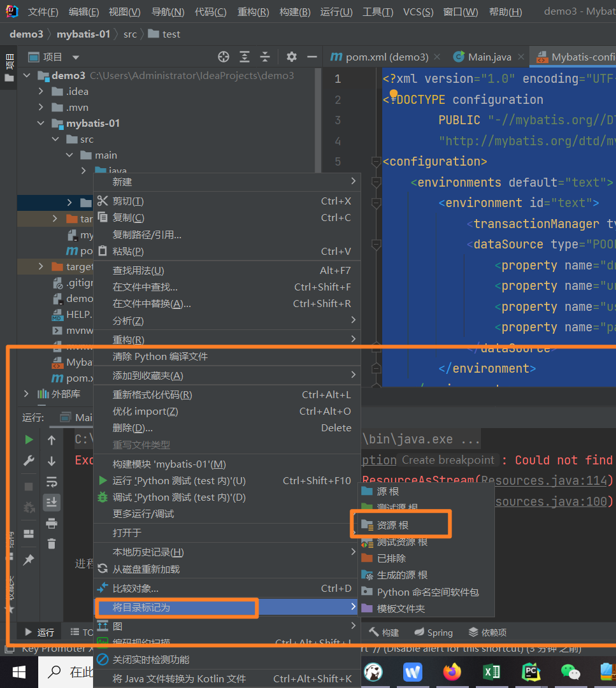
Task: Close the pom.xml (demo3) tab
Action: [x=437, y=57]
